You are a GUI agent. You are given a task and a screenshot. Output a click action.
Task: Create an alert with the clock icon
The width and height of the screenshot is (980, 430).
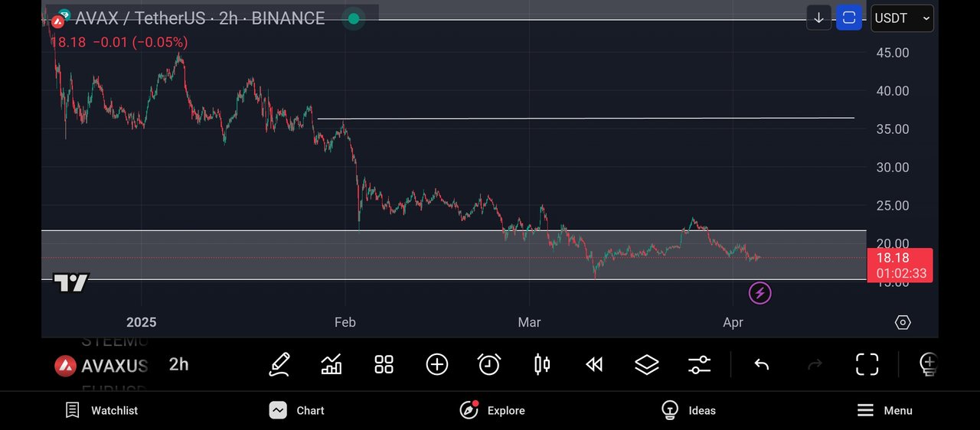coord(489,364)
